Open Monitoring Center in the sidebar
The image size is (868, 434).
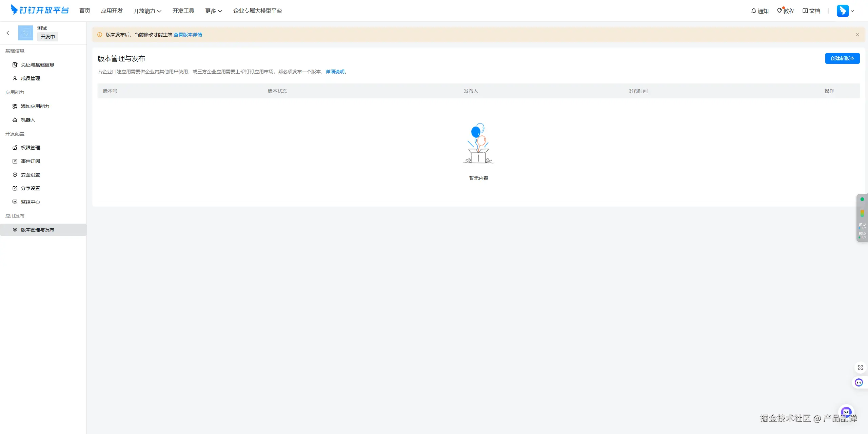point(30,202)
